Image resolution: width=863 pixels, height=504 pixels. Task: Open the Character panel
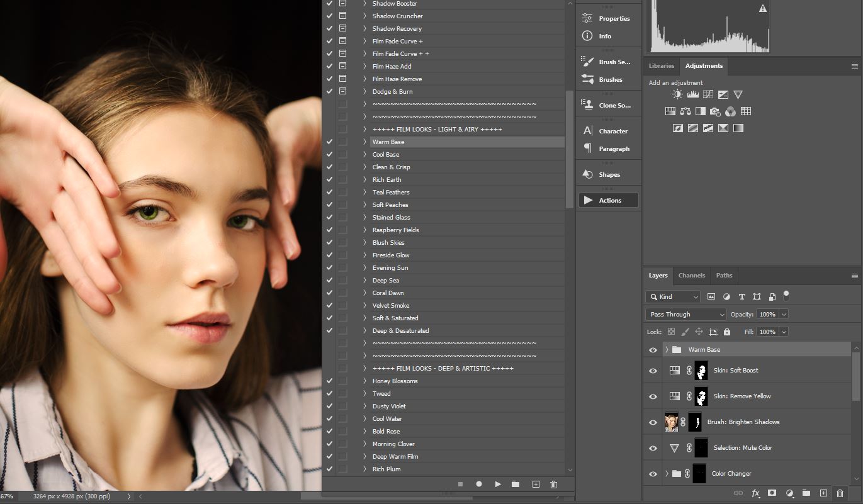(607, 131)
